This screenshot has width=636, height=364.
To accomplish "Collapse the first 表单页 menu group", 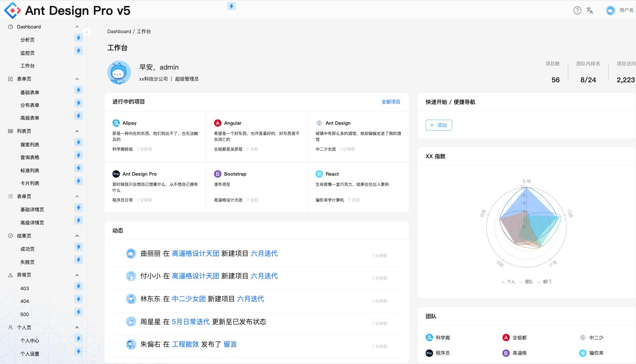I will pos(77,79).
